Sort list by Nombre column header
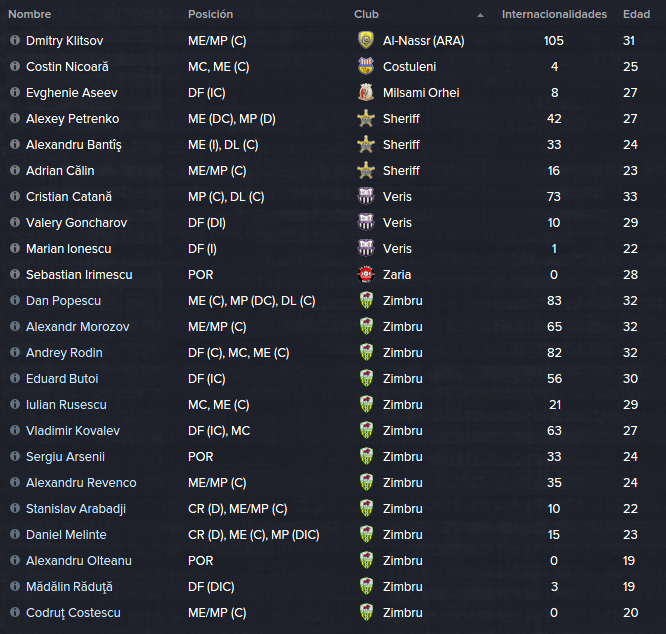This screenshot has height=634, width=666. point(30,14)
